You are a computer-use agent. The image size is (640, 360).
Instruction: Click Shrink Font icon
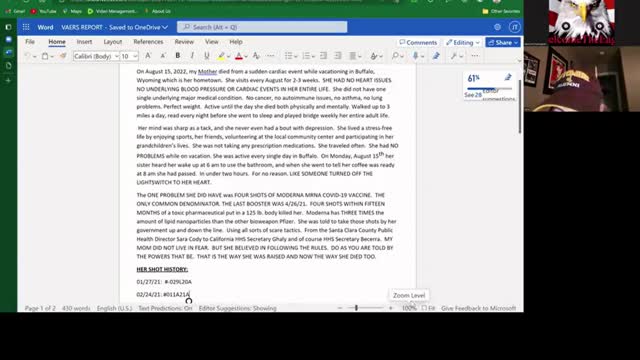(x=163, y=56)
